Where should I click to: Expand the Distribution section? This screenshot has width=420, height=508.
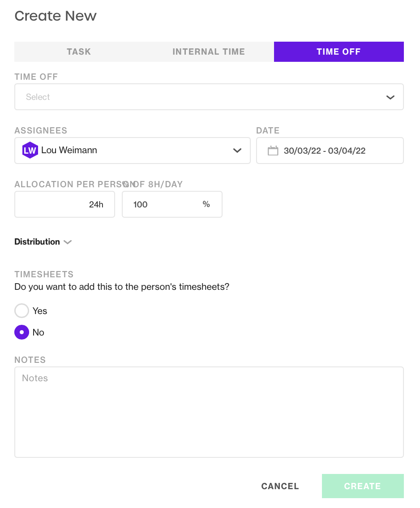(43, 242)
